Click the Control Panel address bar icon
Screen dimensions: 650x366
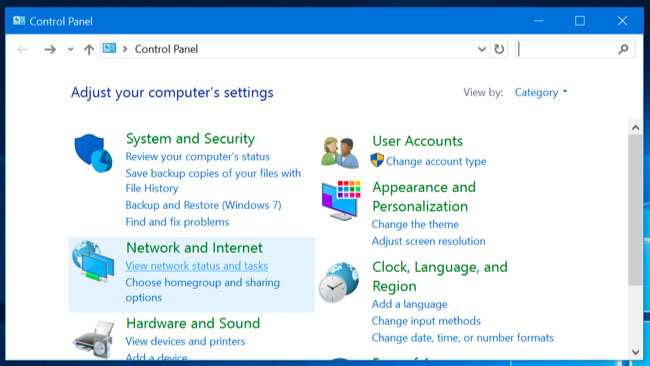(109, 48)
